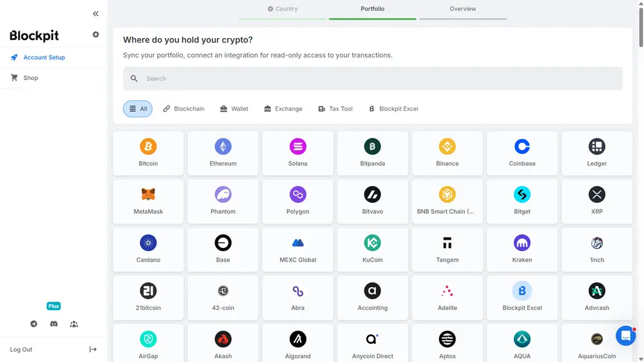Open Shop in sidebar
Screen dimensions: 644x362
click(54, 78)
